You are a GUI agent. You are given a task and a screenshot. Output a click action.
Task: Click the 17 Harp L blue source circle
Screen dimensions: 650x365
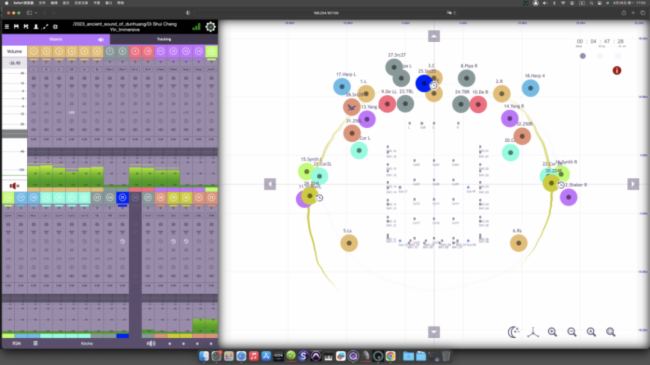342,87
